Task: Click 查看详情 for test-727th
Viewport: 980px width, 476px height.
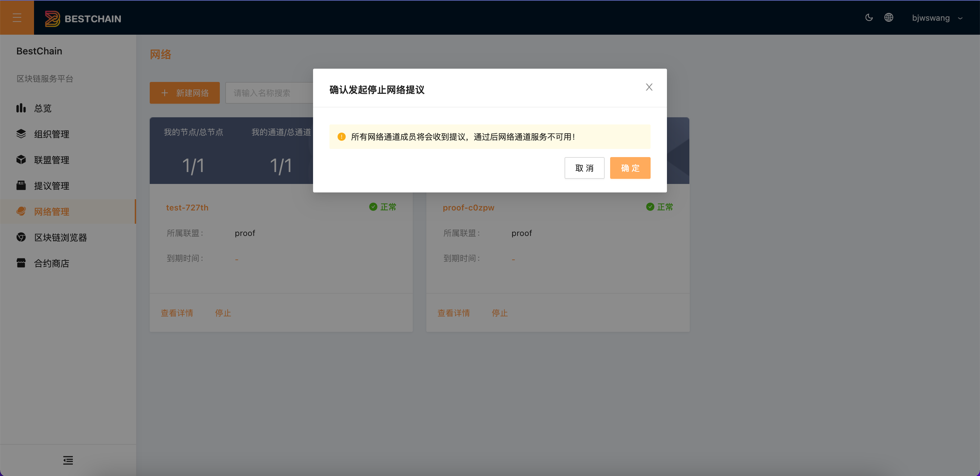Action: tap(177, 313)
